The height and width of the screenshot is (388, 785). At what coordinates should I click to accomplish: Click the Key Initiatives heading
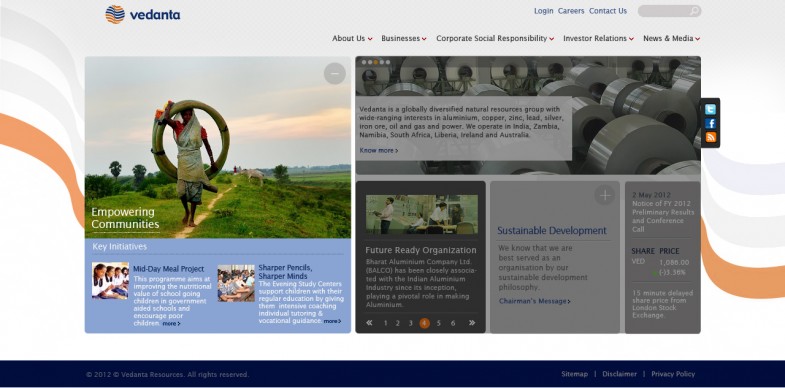coord(120,246)
